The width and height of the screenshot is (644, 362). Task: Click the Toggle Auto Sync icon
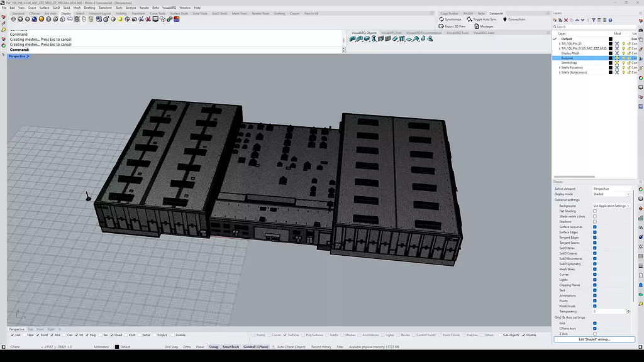pos(470,19)
